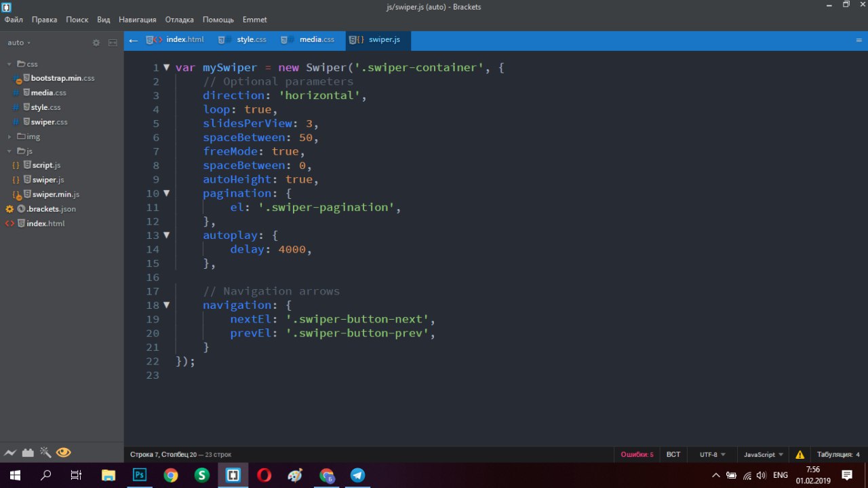Click the split view icon in sidebar header
The height and width of the screenshot is (488, 868).
tap(113, 43)
